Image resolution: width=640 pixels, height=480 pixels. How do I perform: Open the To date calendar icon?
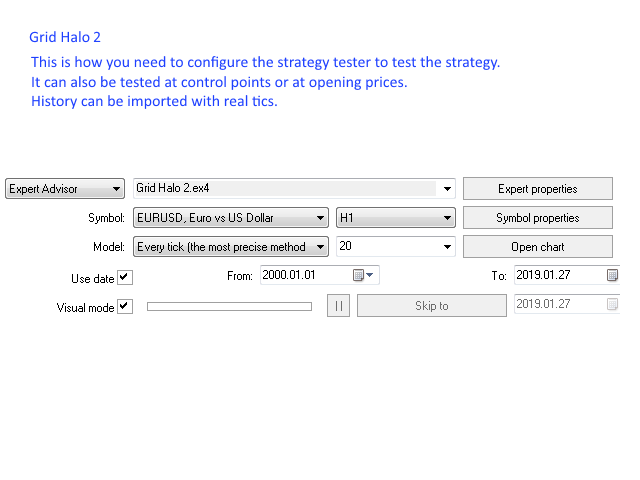(612, 275)
